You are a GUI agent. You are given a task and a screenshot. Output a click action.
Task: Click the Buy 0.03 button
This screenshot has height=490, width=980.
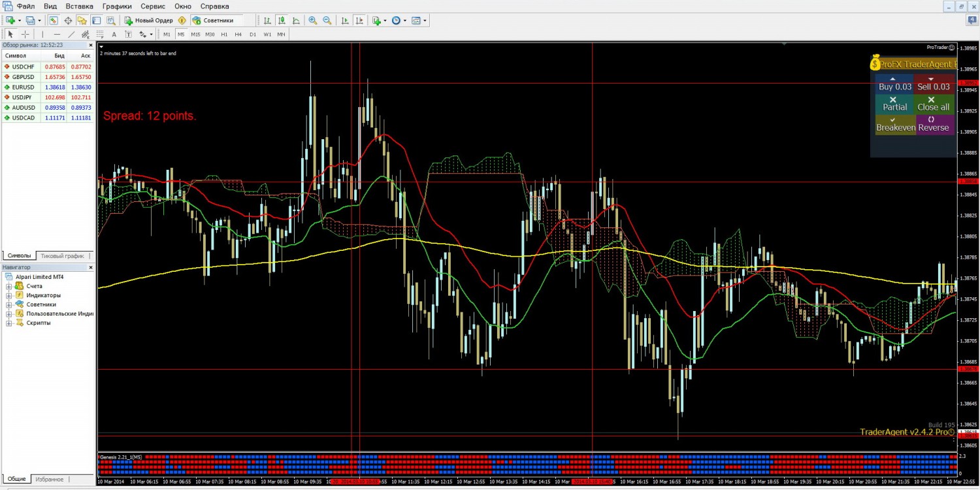point(895,84)
